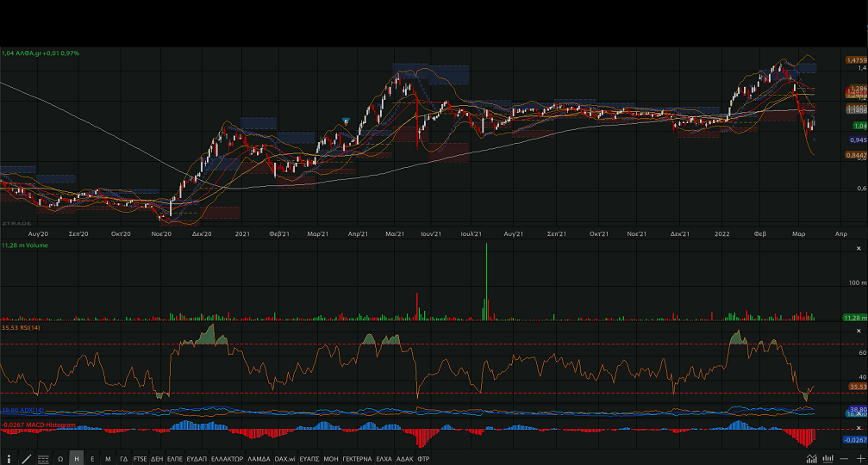Close the Volume panel with the X
The width and height of the screenshot is (868, 465).
[x=858, y=246]
